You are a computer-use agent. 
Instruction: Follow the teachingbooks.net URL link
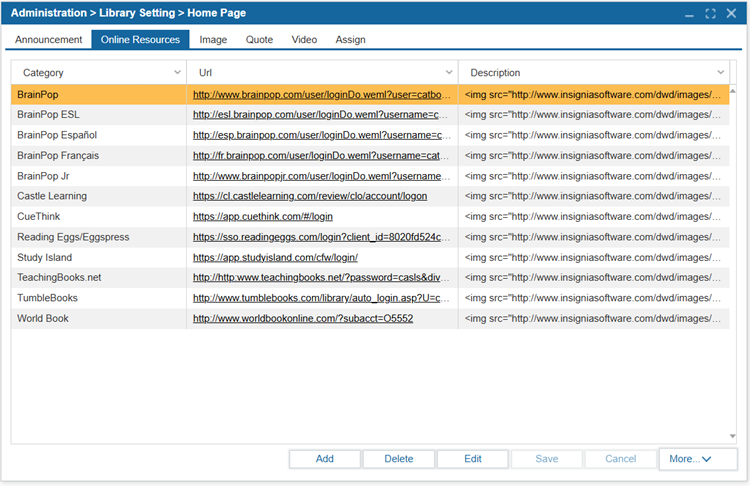321,277
